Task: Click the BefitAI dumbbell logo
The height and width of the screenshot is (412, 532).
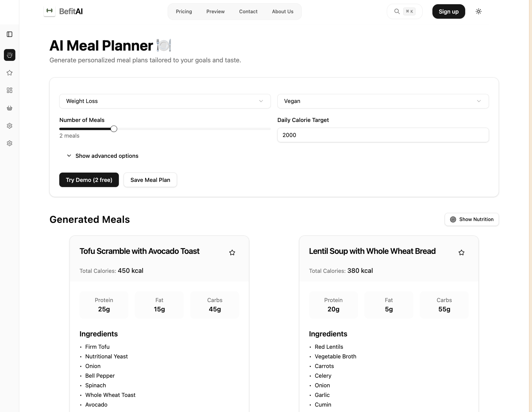Action: tap(50, 11)
